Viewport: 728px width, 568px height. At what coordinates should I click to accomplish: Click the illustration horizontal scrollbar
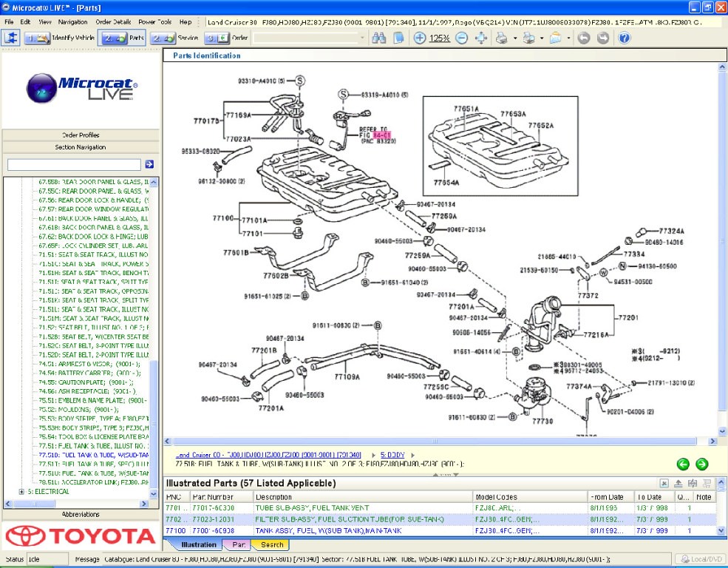435,442
